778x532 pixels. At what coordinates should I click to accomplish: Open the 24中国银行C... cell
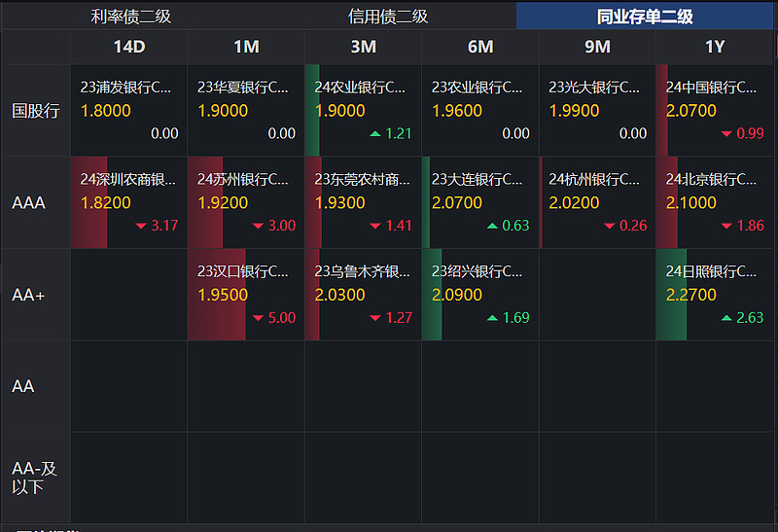click(715, 110)
